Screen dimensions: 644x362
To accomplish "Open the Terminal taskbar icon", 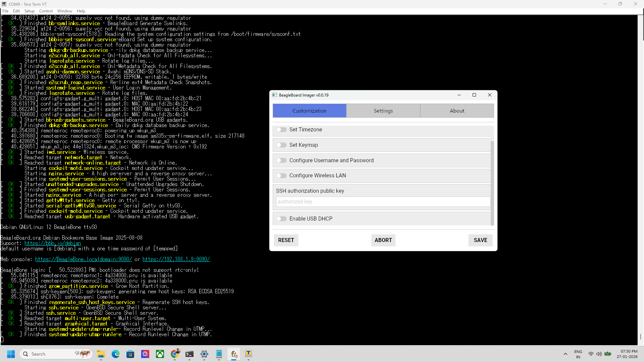I will [190, 354].
